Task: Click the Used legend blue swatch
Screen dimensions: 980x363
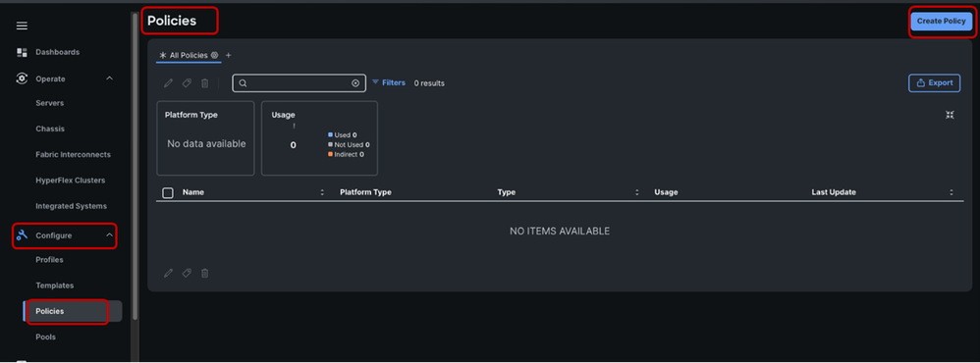Action: tap(331, 134)
